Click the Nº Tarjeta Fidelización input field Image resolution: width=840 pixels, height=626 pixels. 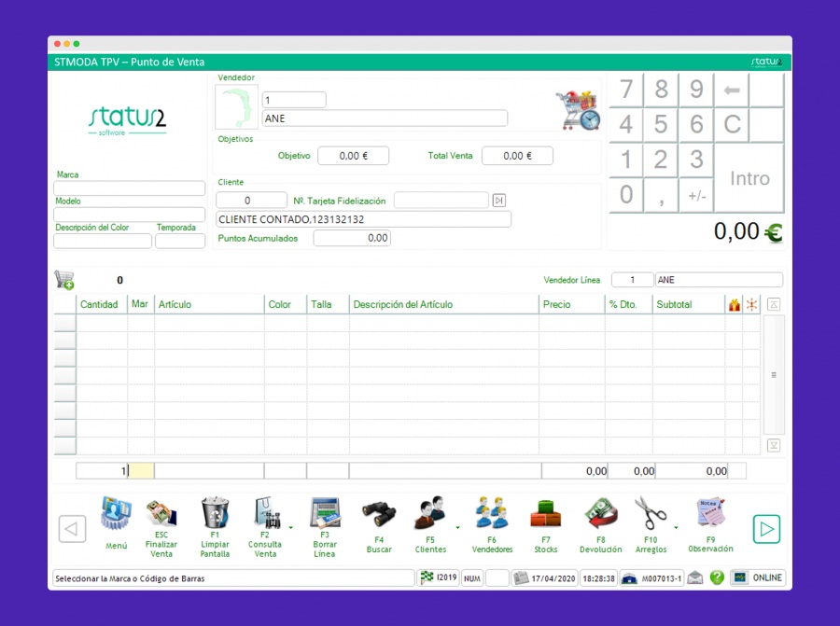point(441,201)
